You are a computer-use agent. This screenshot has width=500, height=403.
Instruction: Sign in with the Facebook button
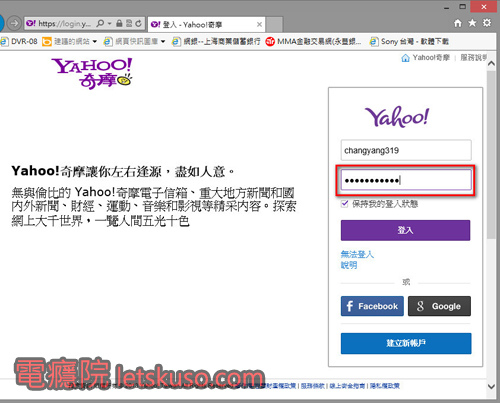(372, 306)
